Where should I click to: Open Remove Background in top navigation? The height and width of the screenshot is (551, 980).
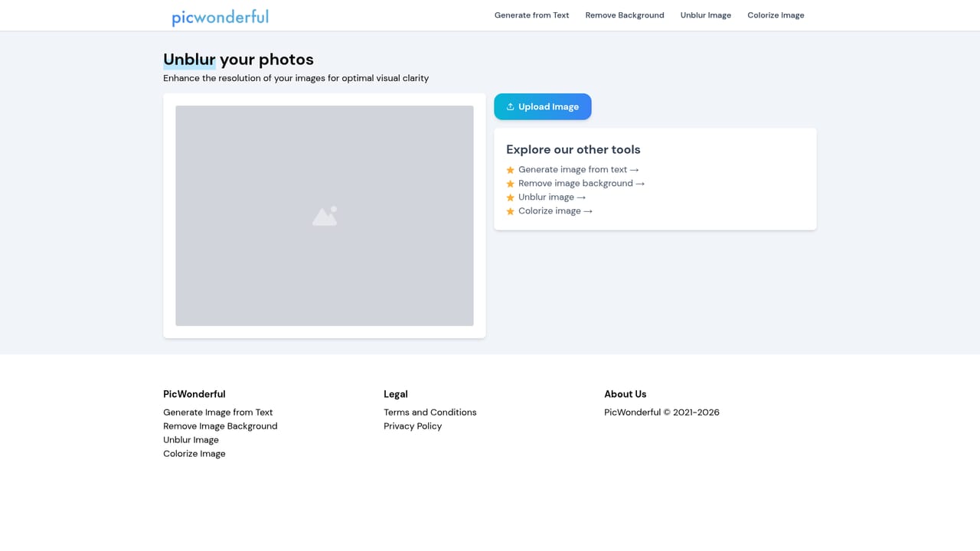[625, 15]
